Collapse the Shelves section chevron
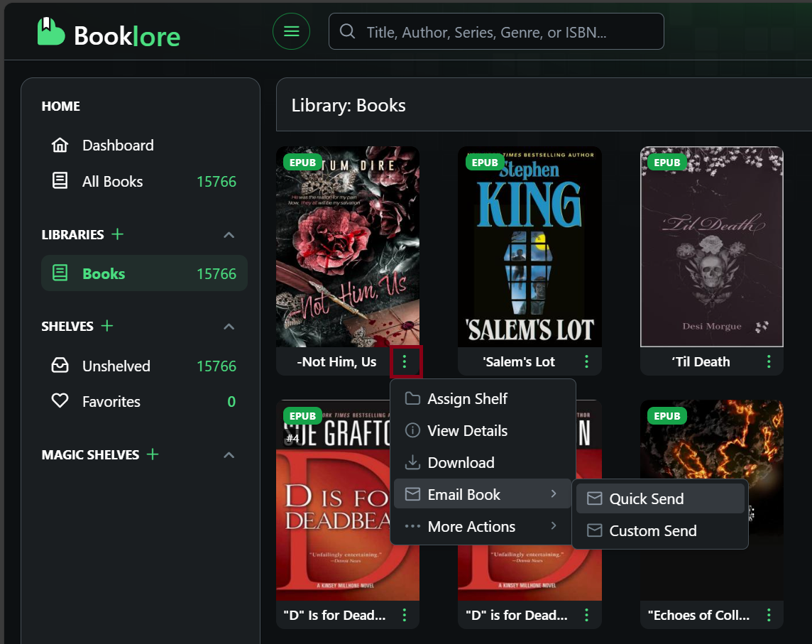Screen dimensions: 812x644 [x=229, y=327]
